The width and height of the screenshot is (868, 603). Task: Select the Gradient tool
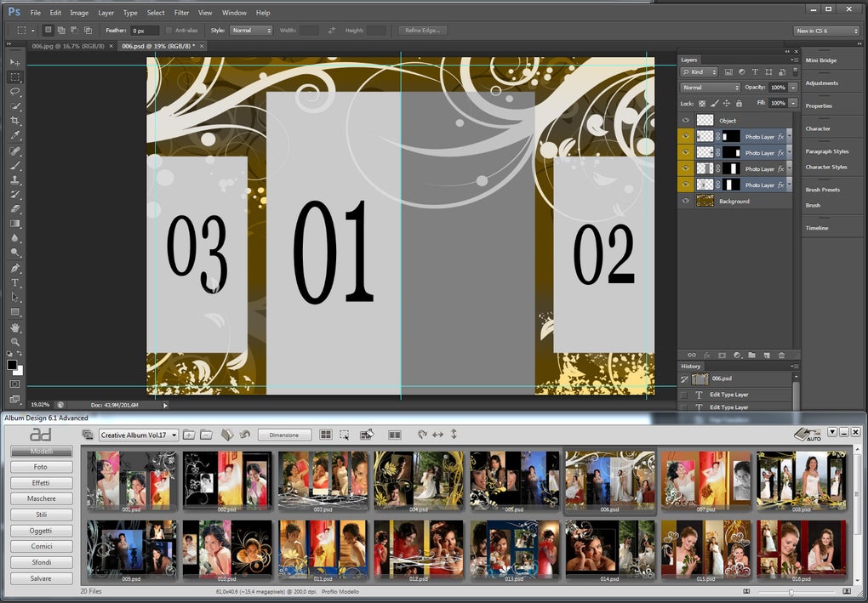15,224
